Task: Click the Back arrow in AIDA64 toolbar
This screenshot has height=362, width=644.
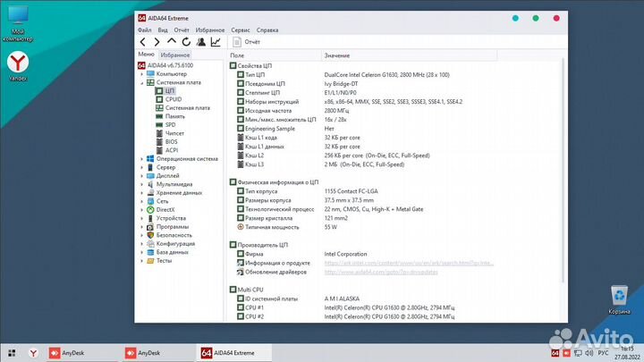Action: click(x=143, y=41)
